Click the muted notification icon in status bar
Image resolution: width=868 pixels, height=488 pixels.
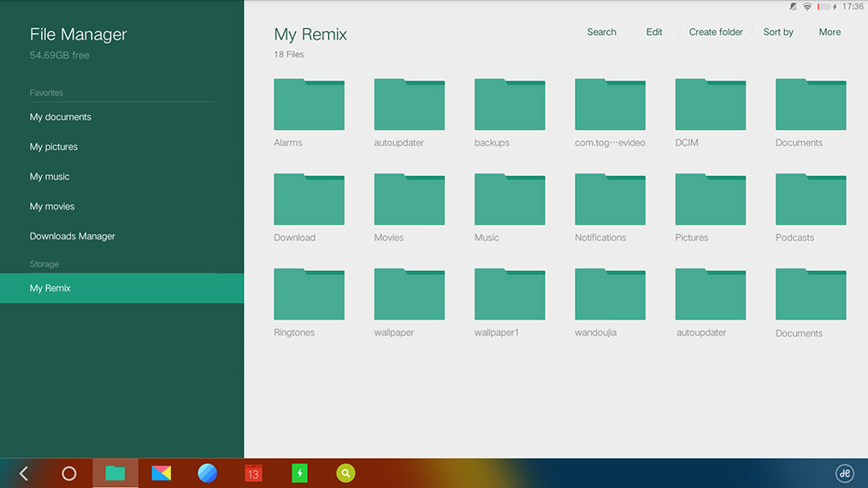[793, 7]
